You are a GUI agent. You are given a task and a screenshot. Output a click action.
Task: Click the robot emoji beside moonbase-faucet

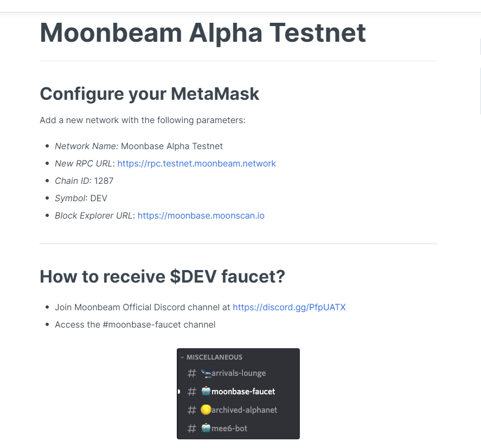(206, 392)
